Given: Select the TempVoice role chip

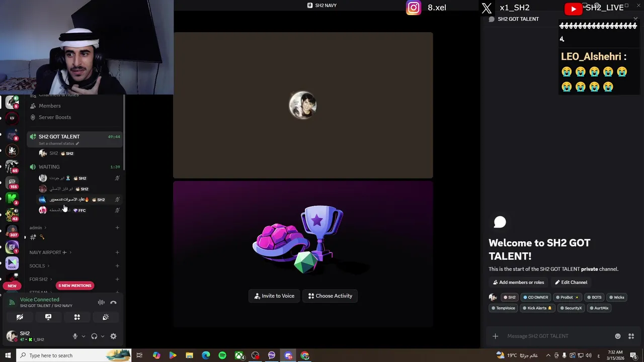Looking at the screenshot, I should click(x=503, y=308).
